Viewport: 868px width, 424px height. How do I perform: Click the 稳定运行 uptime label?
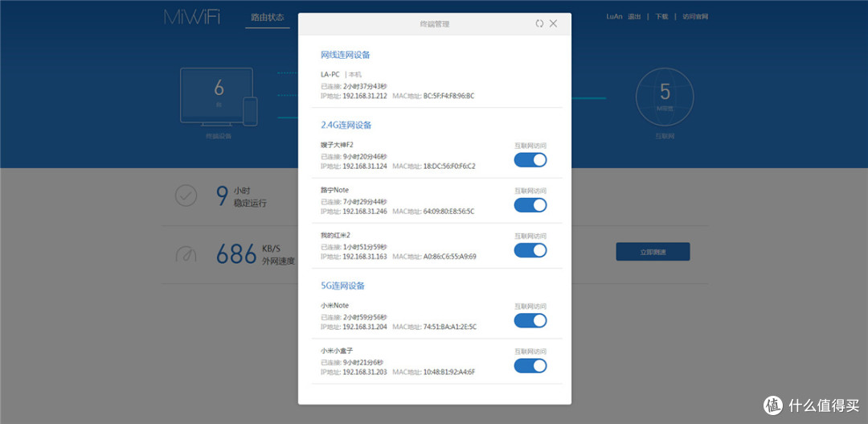pos(250,204)
